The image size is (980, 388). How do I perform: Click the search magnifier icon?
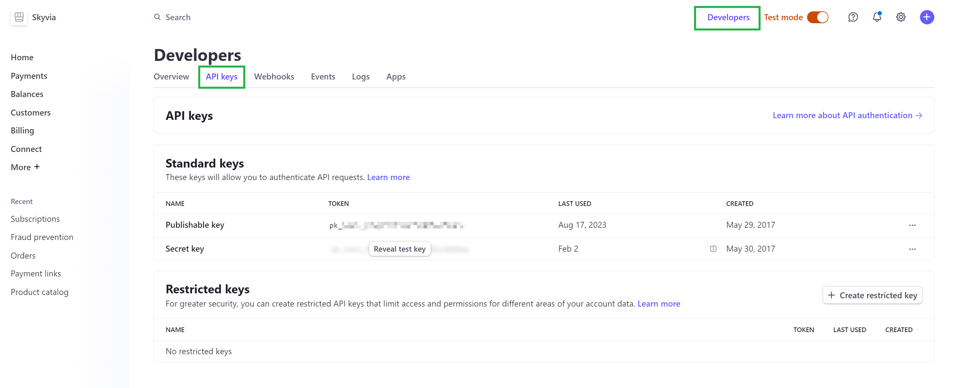[157, 17]
